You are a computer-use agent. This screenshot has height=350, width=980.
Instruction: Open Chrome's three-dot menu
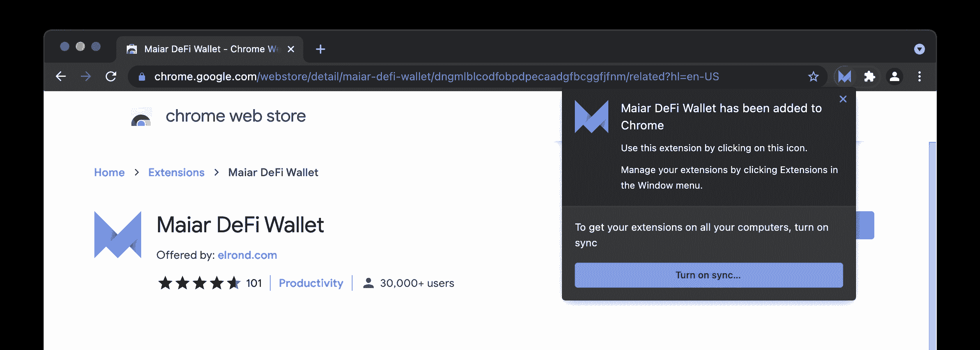[920, 76]
